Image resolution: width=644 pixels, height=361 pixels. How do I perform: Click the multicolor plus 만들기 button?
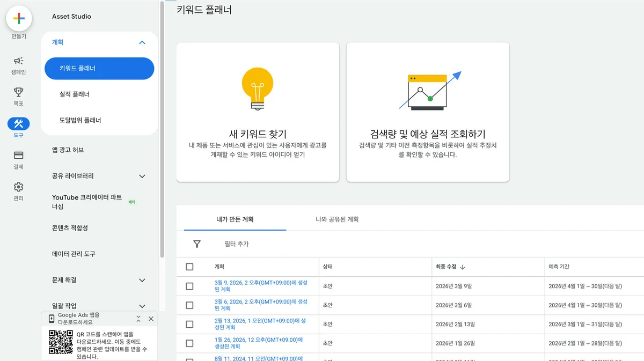point(19,19)
